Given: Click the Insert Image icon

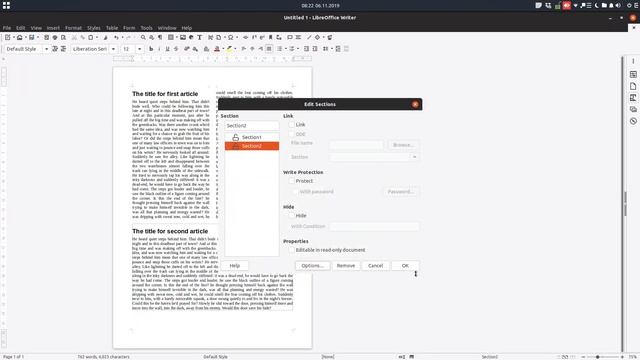Looking at the screenshot, I should click(x=183, y=38).
